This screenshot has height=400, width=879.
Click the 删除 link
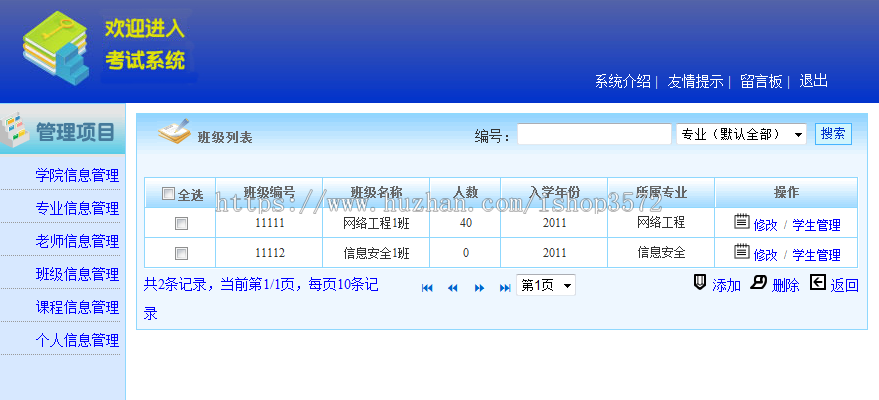coord(785,285)
